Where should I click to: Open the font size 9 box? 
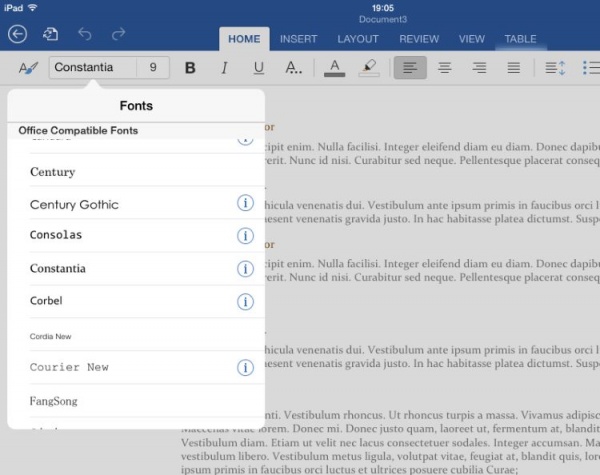[x=153, y=67]
